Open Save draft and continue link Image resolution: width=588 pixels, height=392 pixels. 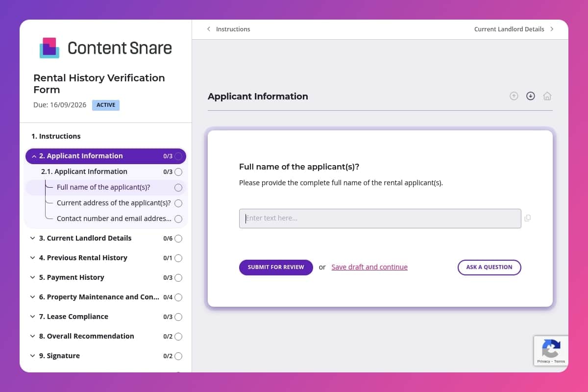point(369,267)
